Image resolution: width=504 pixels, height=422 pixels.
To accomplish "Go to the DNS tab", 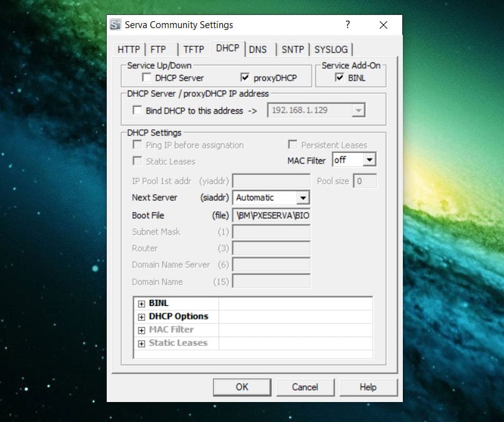I will (258, 49).
